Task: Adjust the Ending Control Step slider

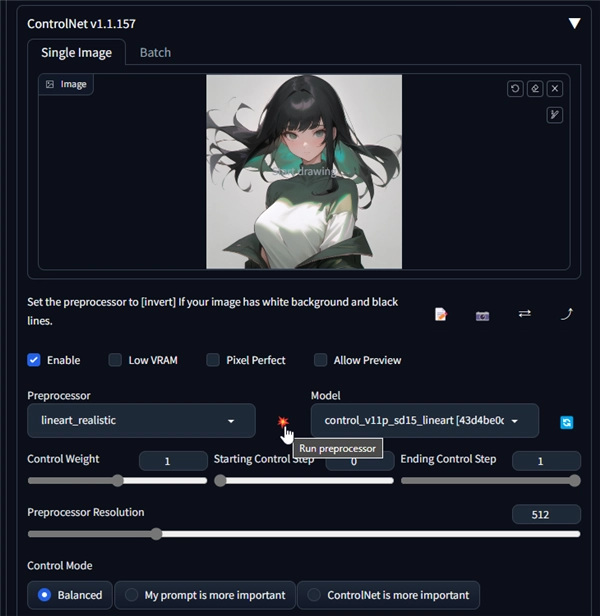Action: pos(491,481)
